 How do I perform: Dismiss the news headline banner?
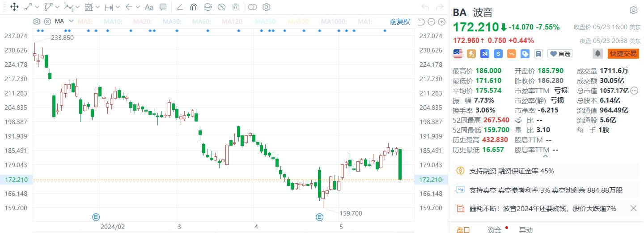[633, 208]
